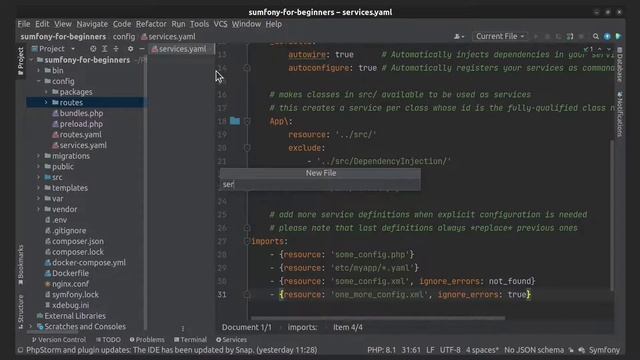Toggle the fold marker at the App\ line

click(247, 121)
